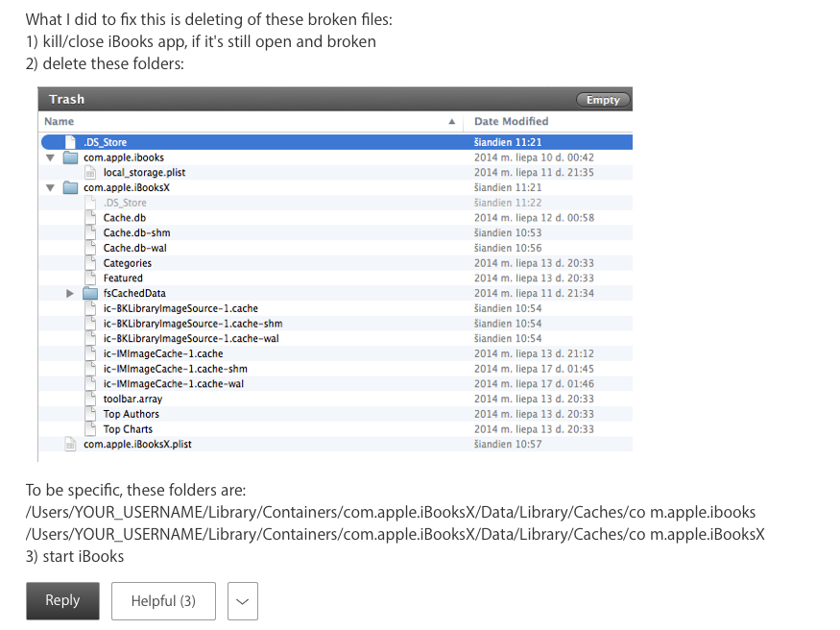Click the ic-IMImageCache-1.cache-wal file icon
Screen dimensions: 840x630
(90, 383)
